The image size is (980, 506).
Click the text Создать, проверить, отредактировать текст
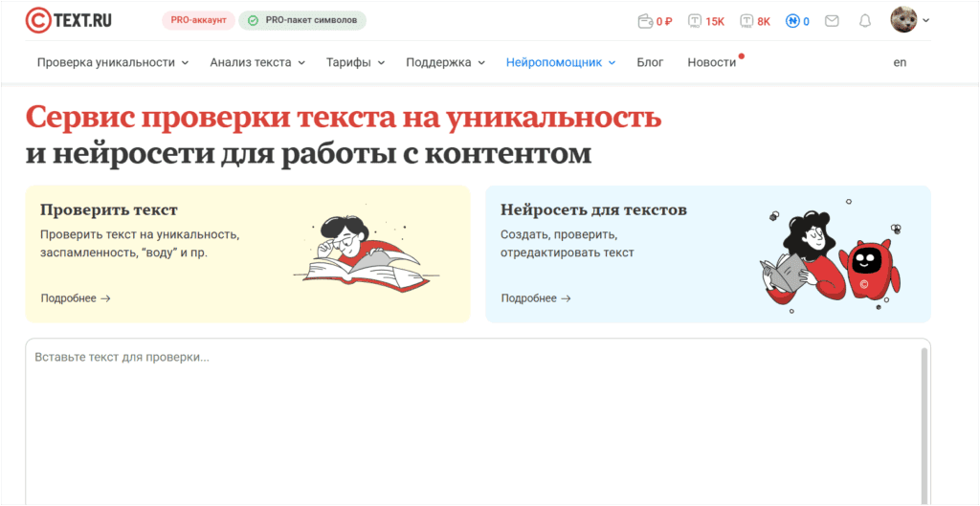[568, 244]
